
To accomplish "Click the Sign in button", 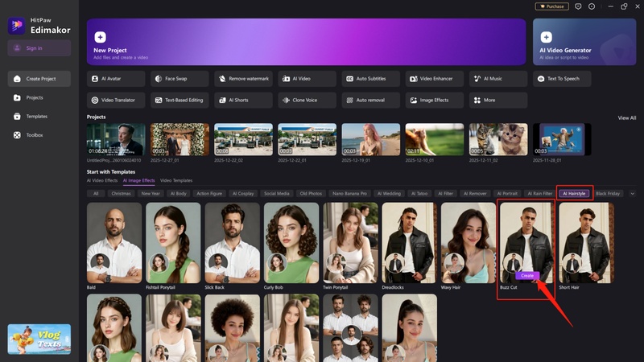I will click(x=39, y=48).
